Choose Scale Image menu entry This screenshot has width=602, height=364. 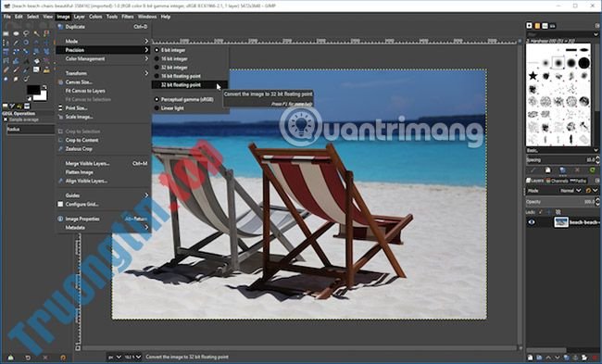coord(104,117)
